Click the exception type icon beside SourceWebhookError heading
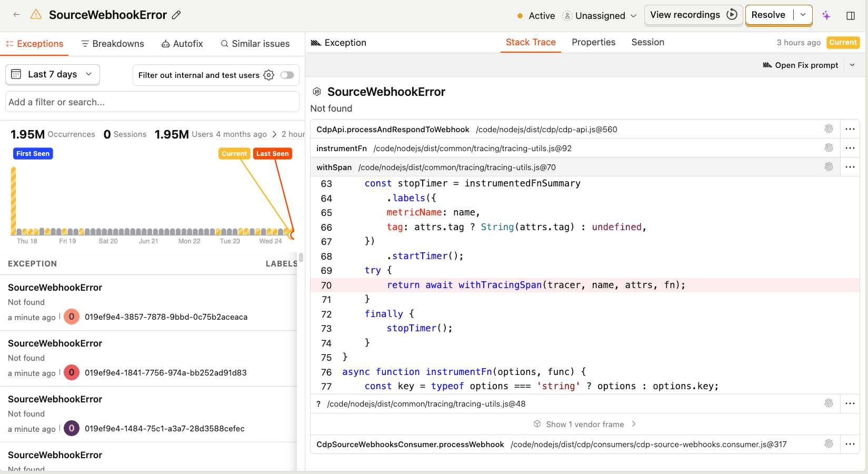The width and height of the screenshot is (868, 474). tap(317, 92)
